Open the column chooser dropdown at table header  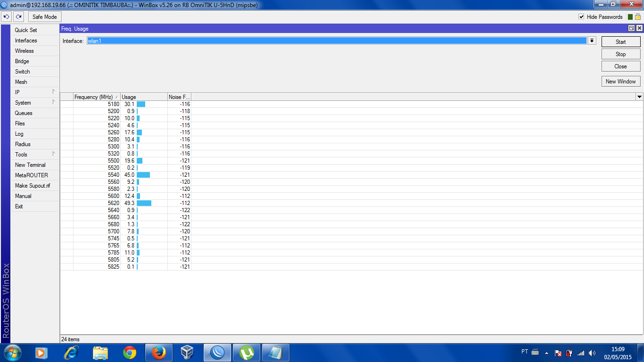point(639,97)
